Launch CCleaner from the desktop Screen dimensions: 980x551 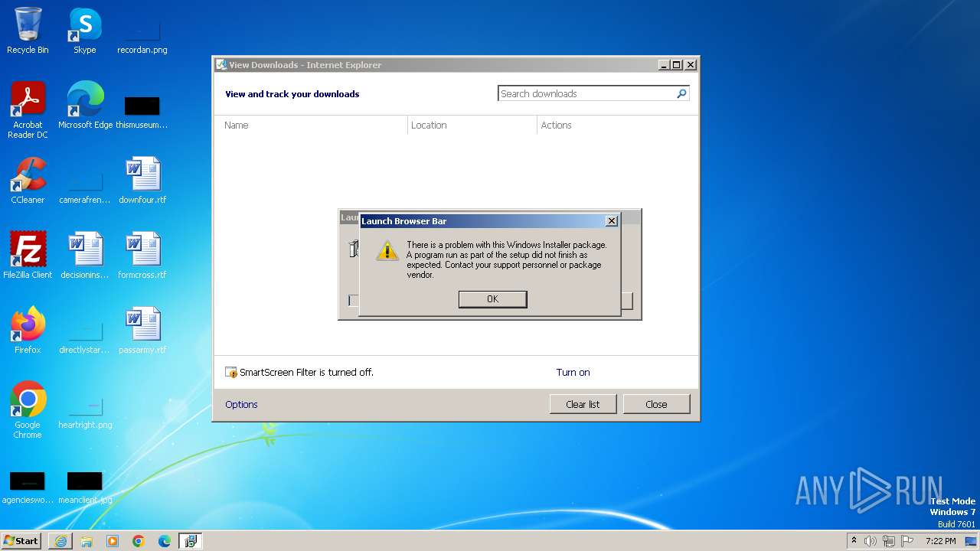tap(28, 181)
